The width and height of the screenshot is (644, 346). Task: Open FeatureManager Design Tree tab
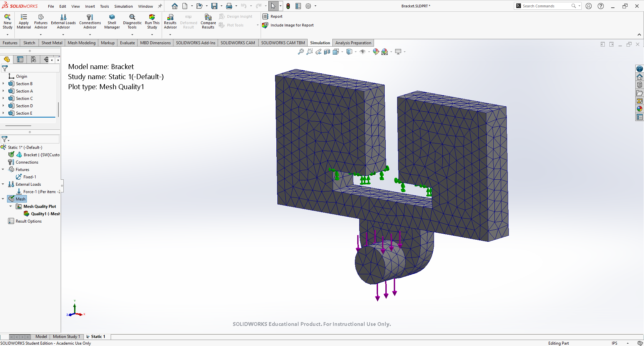pos(7,59)
